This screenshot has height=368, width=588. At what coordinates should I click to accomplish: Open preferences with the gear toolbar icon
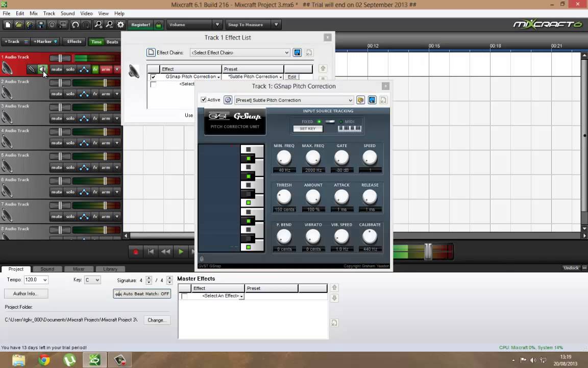pos(121,25)
